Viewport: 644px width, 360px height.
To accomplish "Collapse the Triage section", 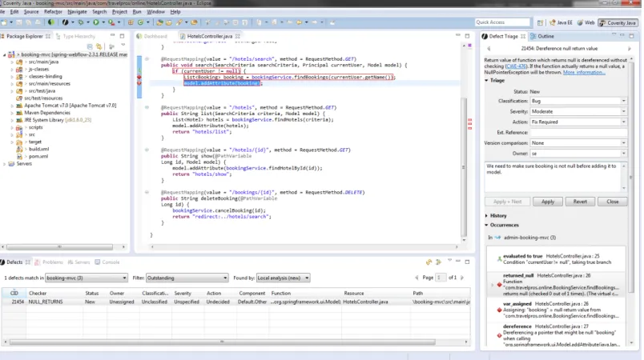I will tap(487, 80).
